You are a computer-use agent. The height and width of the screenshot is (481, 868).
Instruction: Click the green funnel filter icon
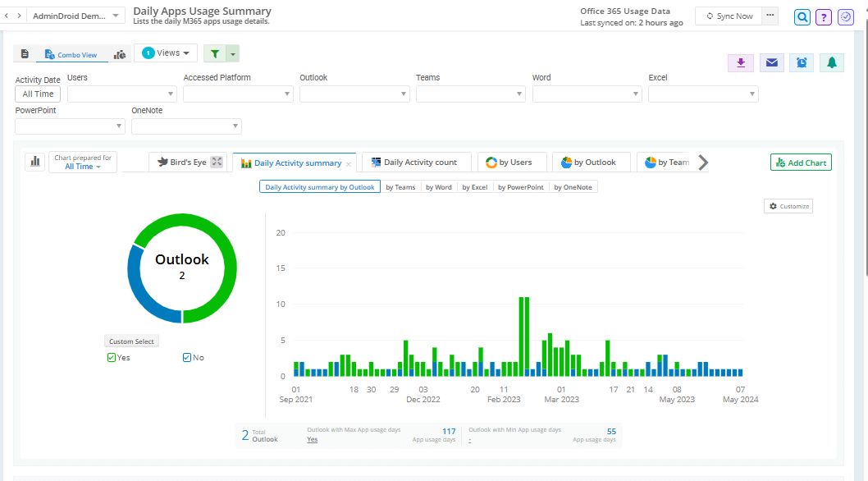[214, 53]
